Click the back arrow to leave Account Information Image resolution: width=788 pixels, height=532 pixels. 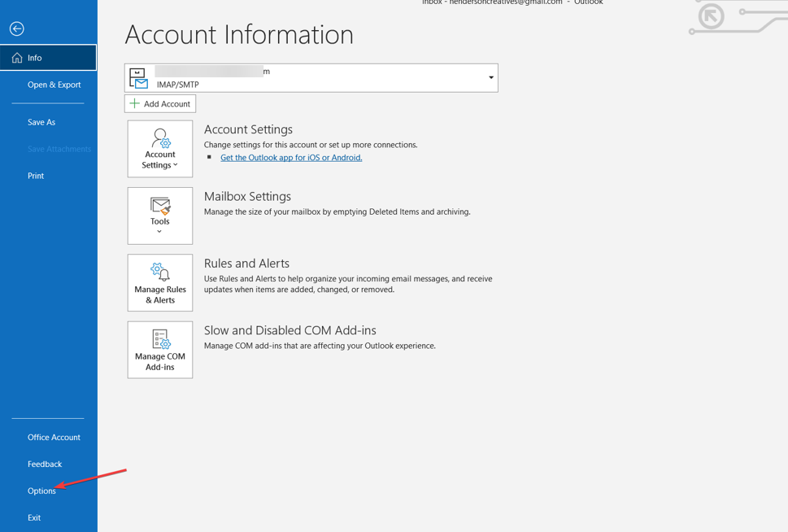16,28
